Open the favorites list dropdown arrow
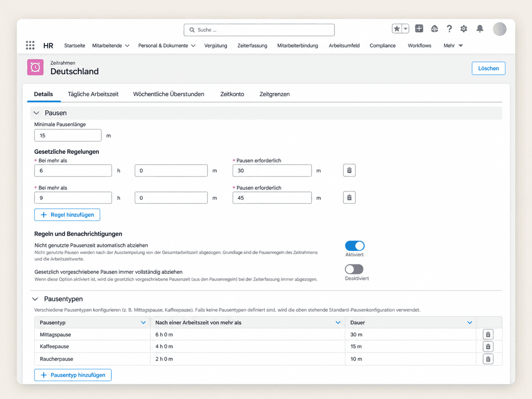The height and width of the screenshot is (399, 532). (x=405, y=28)
